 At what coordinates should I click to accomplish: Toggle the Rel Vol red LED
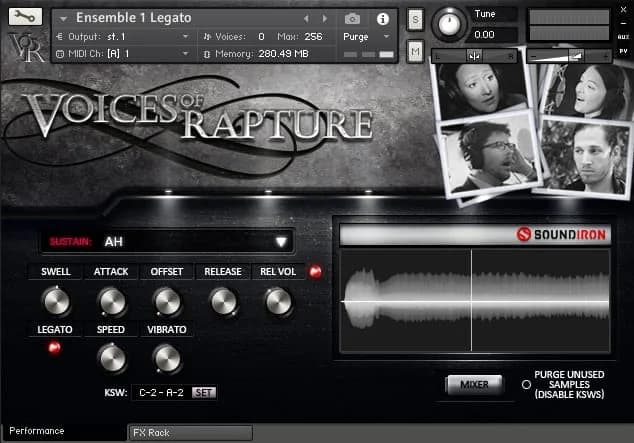315,272
